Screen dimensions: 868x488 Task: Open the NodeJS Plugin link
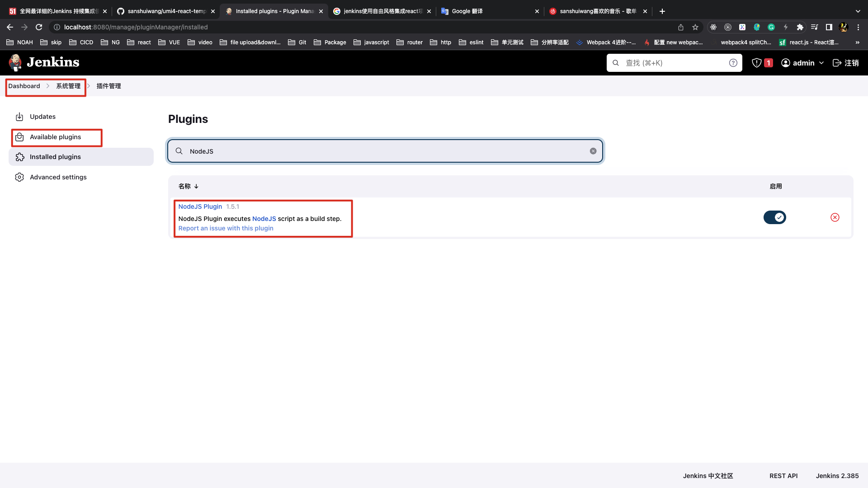tap(200, 206)
